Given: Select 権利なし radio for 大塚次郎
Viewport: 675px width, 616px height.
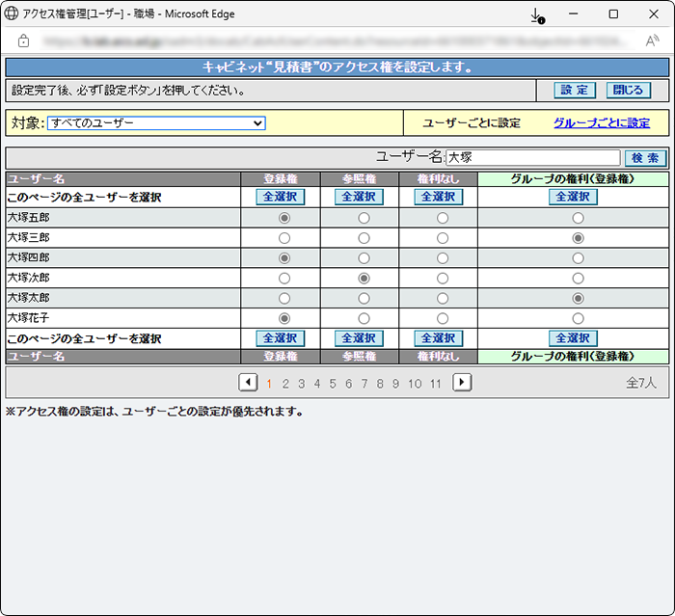Looking at the screenshot, I should tap(443, 279).
